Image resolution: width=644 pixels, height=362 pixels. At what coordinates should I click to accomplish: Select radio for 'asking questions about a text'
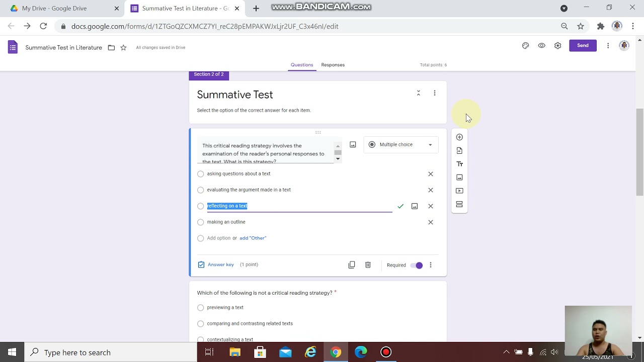click(x=201, y=174)
